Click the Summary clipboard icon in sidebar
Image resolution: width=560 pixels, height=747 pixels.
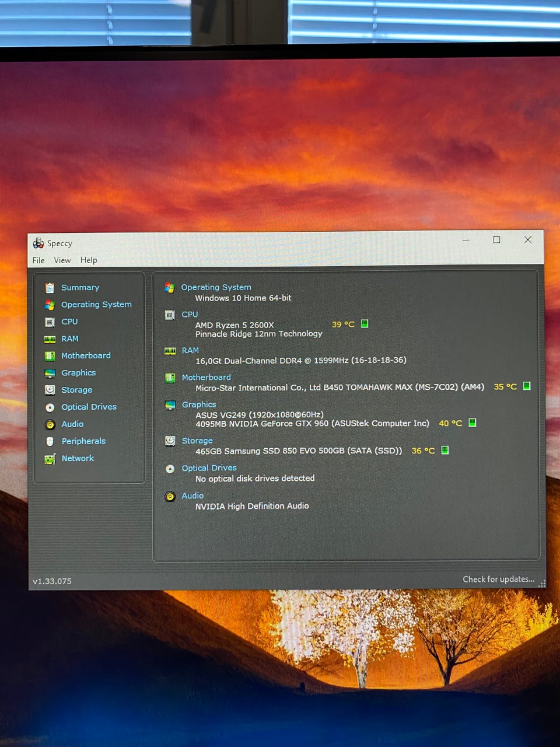pos(50,288)
